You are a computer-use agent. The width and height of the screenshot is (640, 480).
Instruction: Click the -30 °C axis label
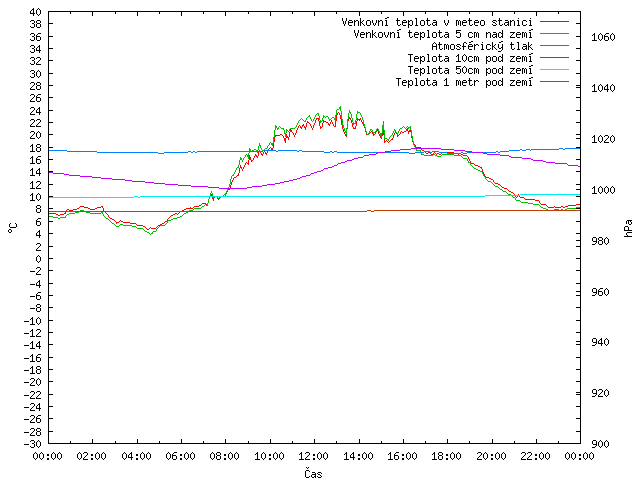(x=33, y=444)
